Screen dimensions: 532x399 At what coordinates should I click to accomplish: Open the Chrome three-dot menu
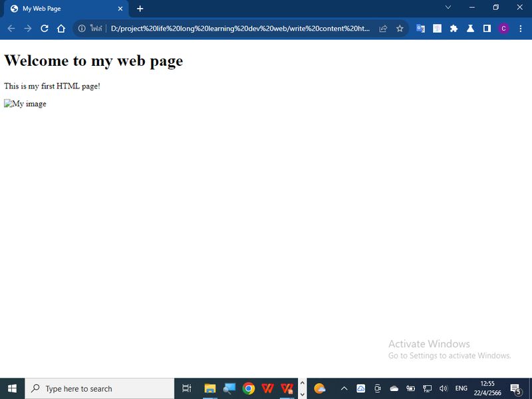(x=520, y=28)
